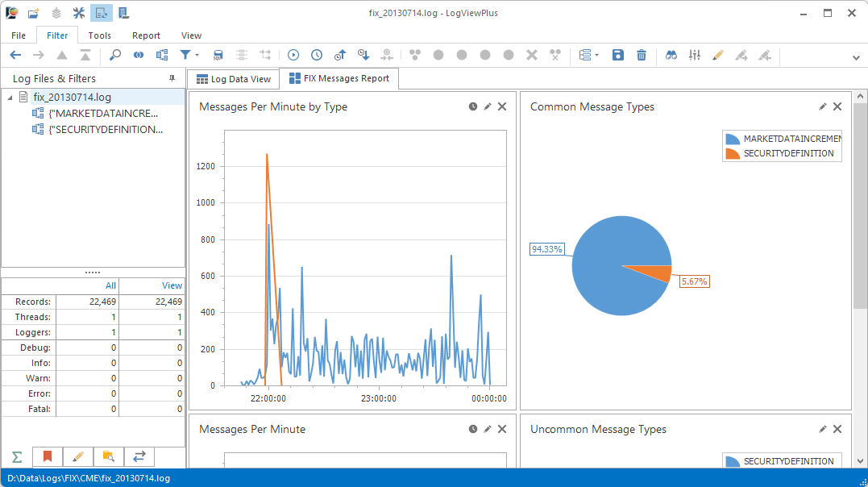
Task: Click the pencil annotations tab icon
Action: pos(78,456)
